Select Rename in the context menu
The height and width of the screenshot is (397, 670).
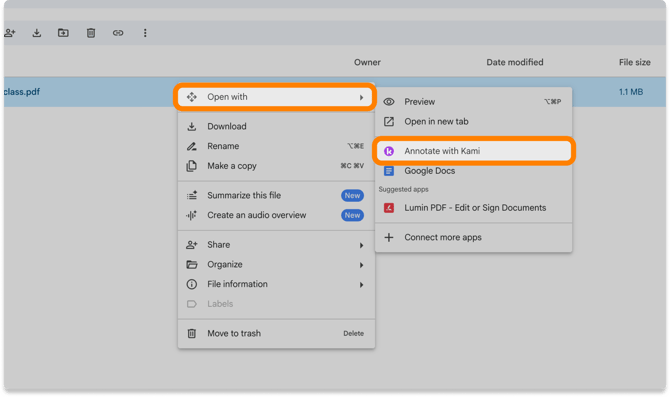pos(276,146)
